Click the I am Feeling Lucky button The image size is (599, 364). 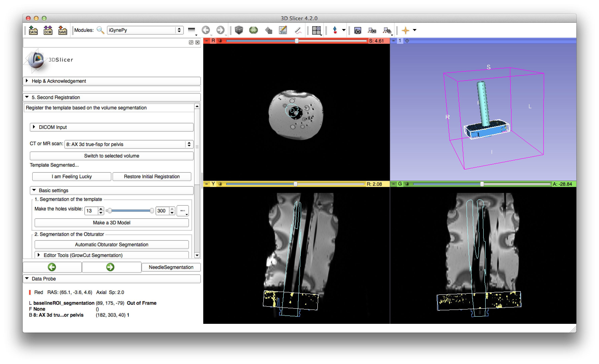(71, 176)
